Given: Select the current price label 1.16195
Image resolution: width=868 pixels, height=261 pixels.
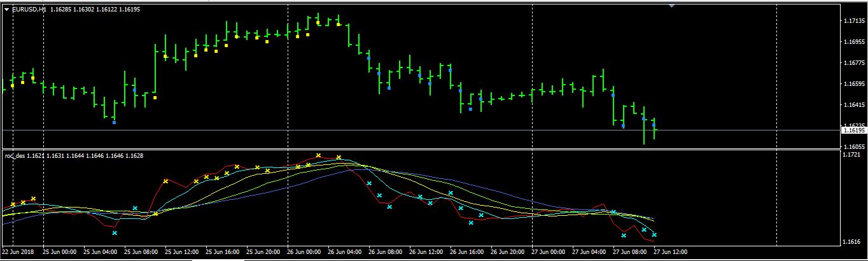Looking at the screenshot, I should point(853,130).
